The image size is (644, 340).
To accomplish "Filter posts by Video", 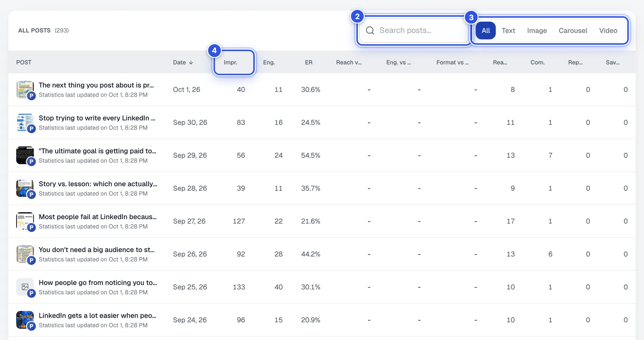I will click(608, 31).
